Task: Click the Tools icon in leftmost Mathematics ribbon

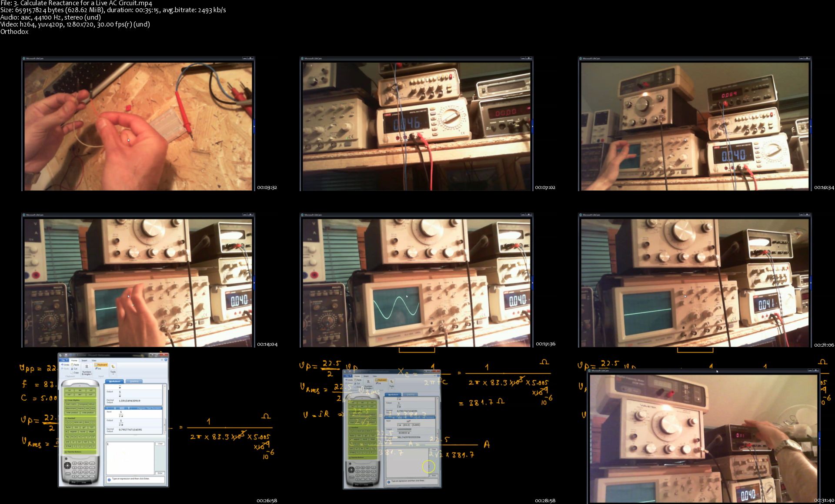Action: [x=113, y=368]
